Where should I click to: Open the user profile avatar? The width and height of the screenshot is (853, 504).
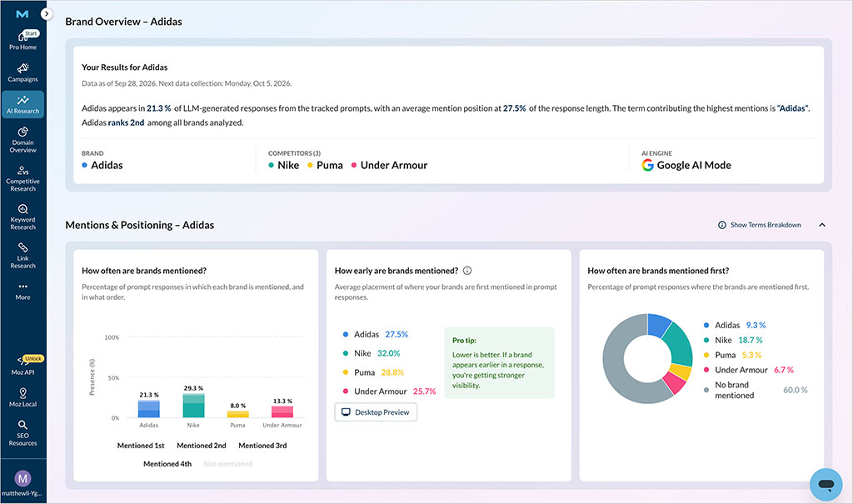[22, 478]
